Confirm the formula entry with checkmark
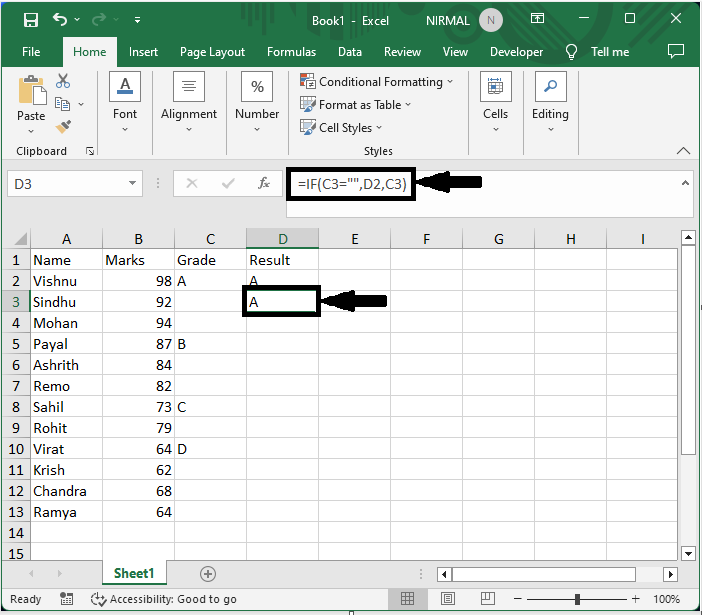This screenshot has height=615, width=702. click(228, 183)
